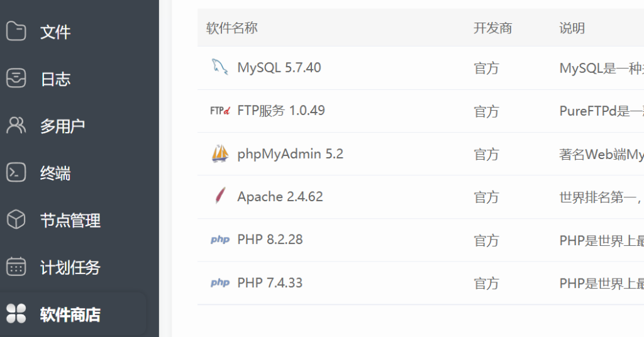
Task: Click the 开发商 column header
Action: [492, 28]
